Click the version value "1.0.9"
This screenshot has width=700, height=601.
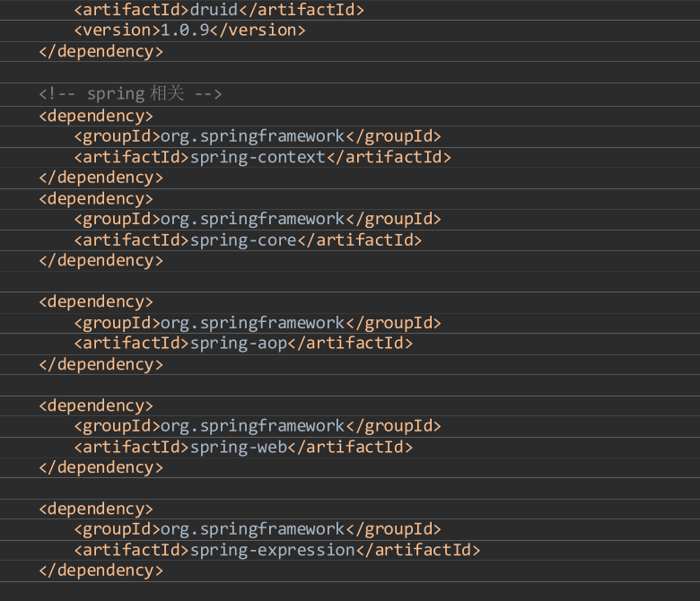(185, 30)
